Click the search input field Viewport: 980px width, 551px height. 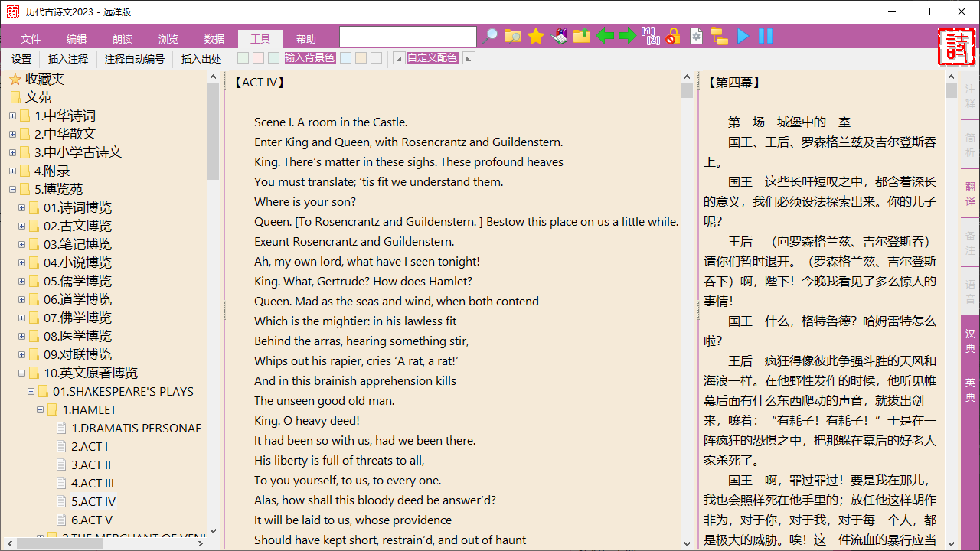pyautogui.click(x=407, y=37)
